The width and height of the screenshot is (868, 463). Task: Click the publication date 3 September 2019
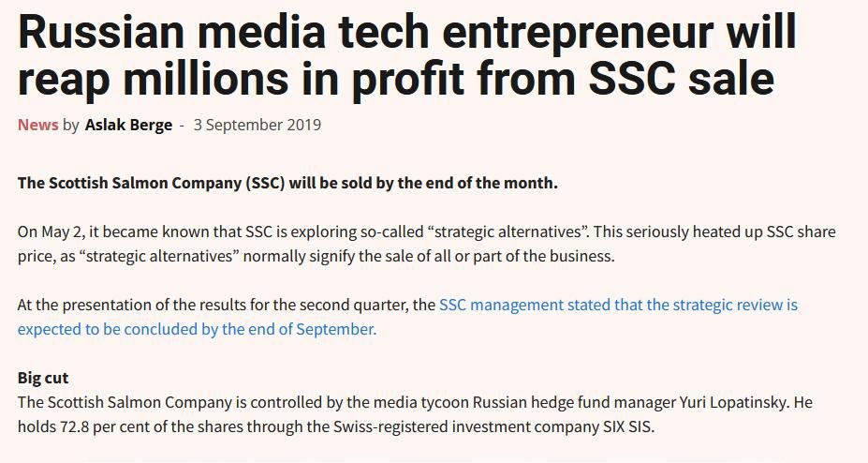pos(257,125)
